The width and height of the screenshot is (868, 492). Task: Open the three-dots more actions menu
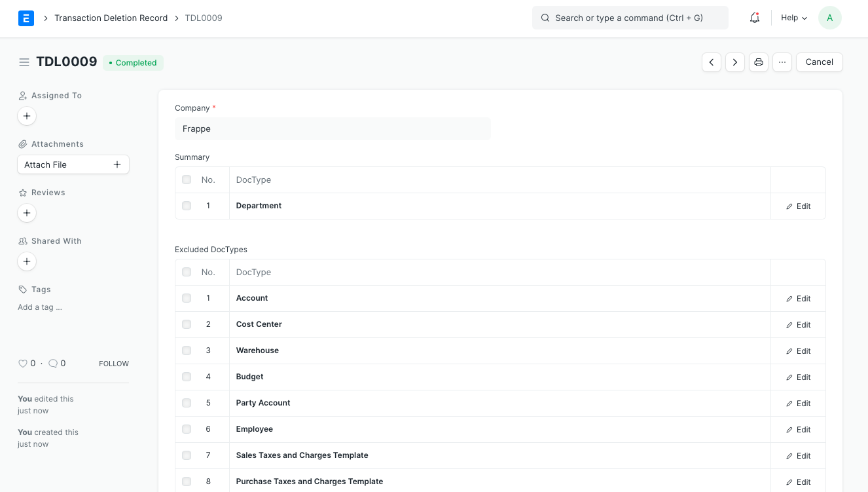point(782,62)
